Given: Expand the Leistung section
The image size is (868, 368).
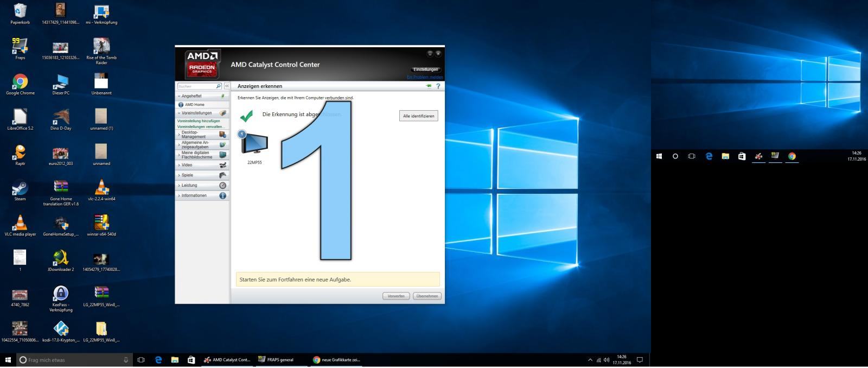Looking at the screenshot, I should pyautogui.click(x=202, y=186).
